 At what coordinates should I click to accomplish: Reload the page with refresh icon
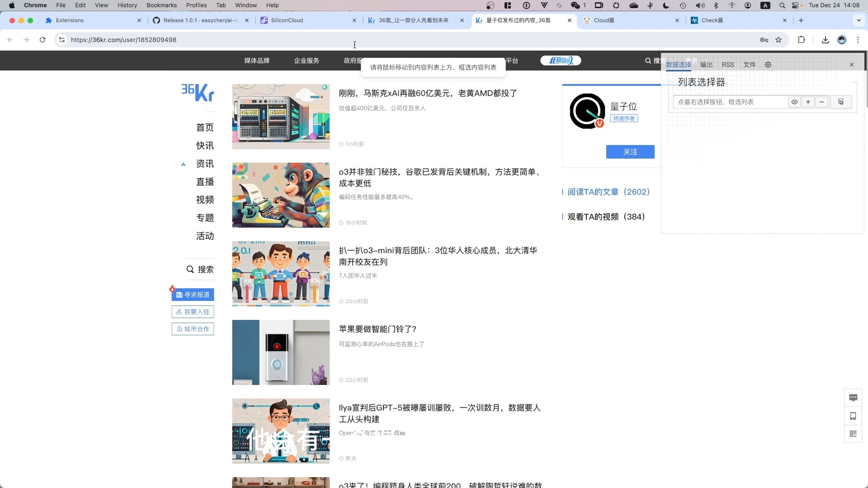[42, 40]
